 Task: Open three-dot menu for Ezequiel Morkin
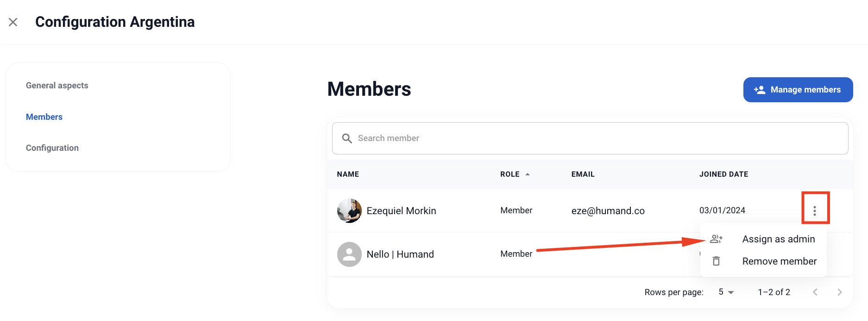coord(815,211)
